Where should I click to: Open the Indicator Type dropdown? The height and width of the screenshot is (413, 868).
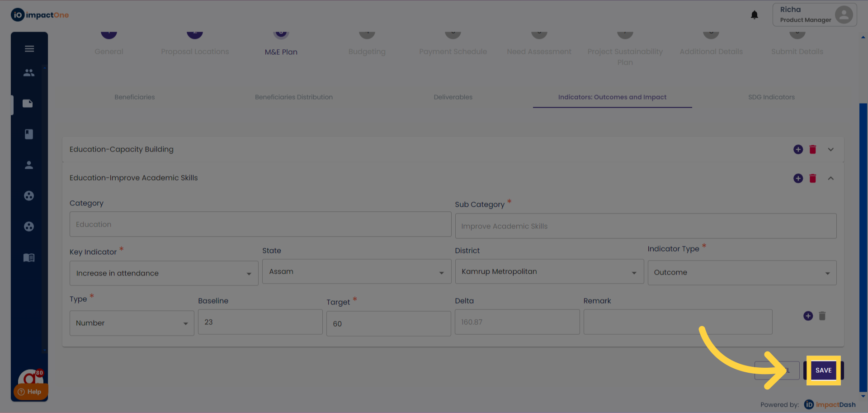741,272
